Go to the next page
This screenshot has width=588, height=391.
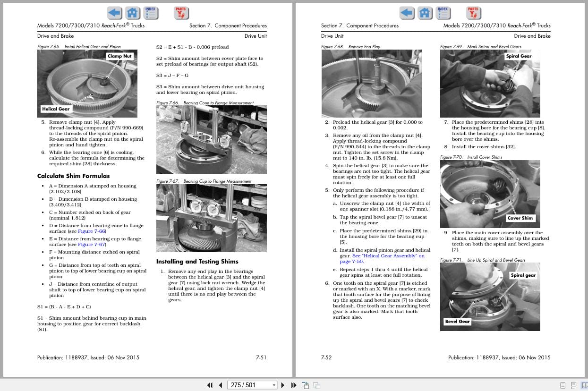point(283,385)
